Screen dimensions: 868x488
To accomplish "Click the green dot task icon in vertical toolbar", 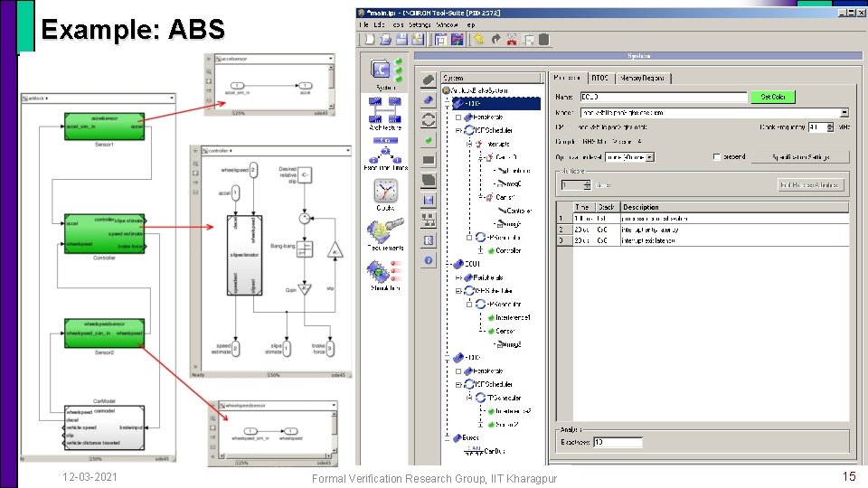I will [x=429, y=141].
